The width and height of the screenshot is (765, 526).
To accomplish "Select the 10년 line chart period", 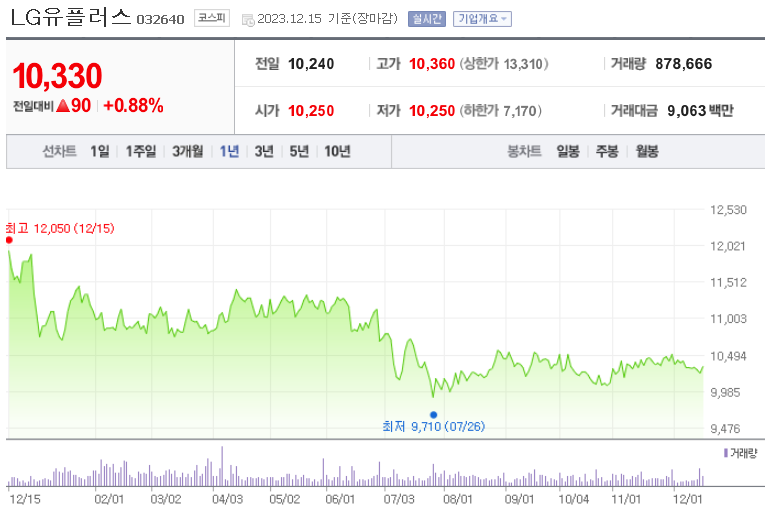I will point(338,151).
